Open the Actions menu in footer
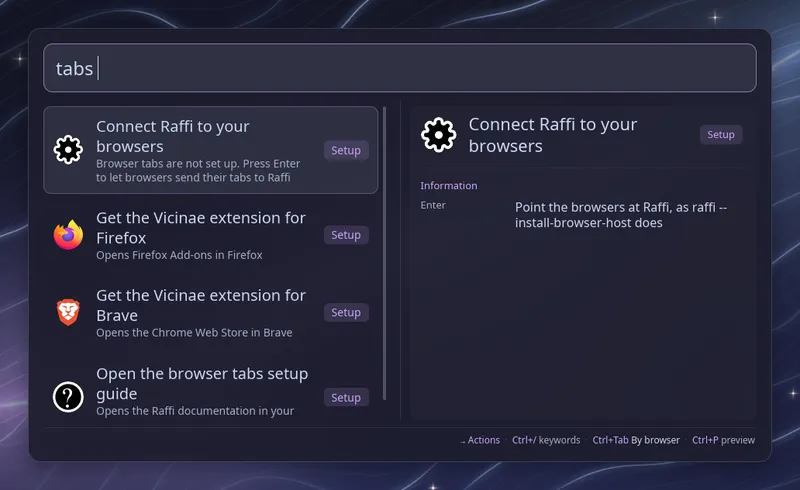Viewport: 800px width, 490px height. (x=480, y=440)
